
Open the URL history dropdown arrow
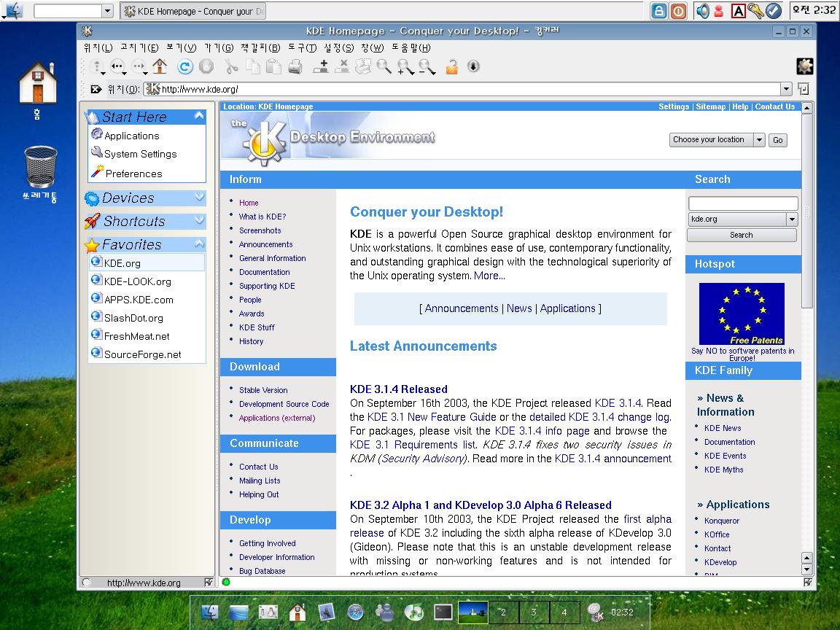[x=786, y=89]
